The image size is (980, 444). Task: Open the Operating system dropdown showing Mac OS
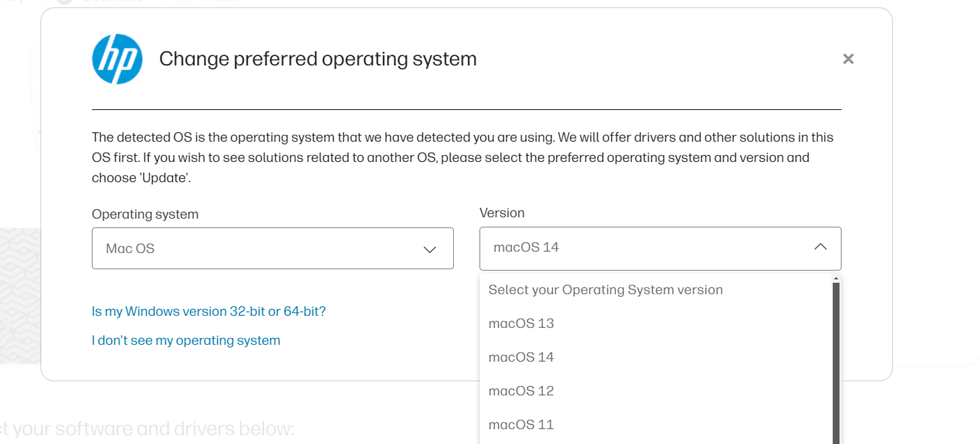[x=273, y=248]
